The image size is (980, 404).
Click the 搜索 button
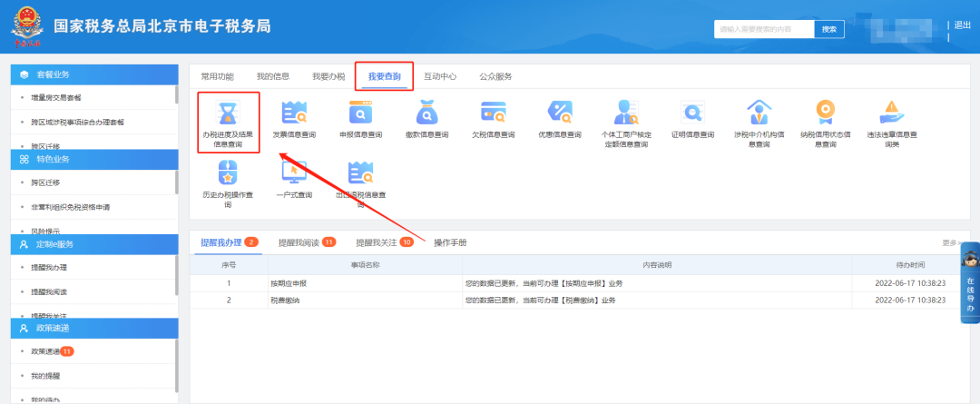point(828,29)
